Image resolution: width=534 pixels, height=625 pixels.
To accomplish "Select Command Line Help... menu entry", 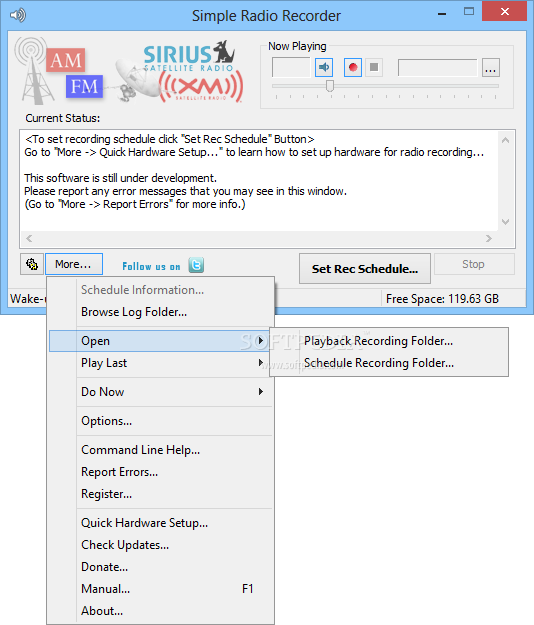I will pos(161,450).
